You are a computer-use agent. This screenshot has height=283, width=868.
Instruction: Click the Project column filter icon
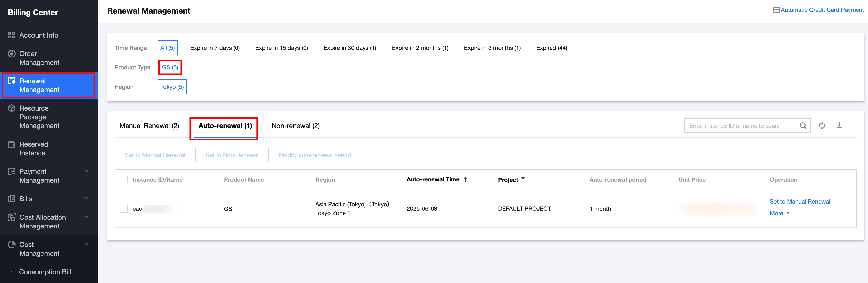tap(523, 179)
